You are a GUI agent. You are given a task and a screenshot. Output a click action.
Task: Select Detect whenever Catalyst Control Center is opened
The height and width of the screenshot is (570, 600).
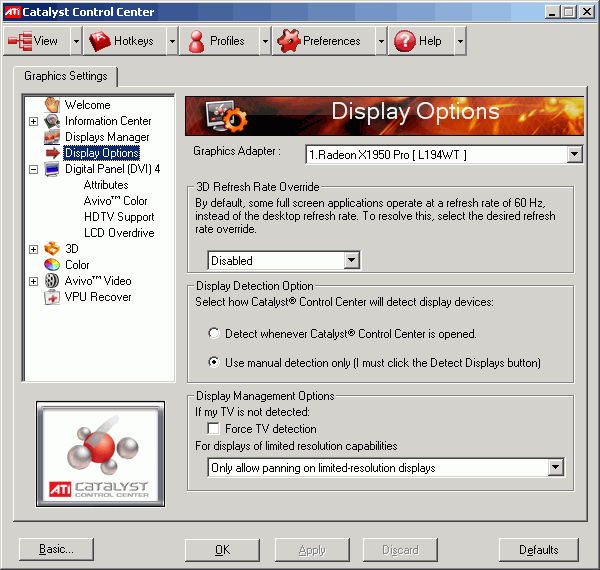(x=214, y=333)
